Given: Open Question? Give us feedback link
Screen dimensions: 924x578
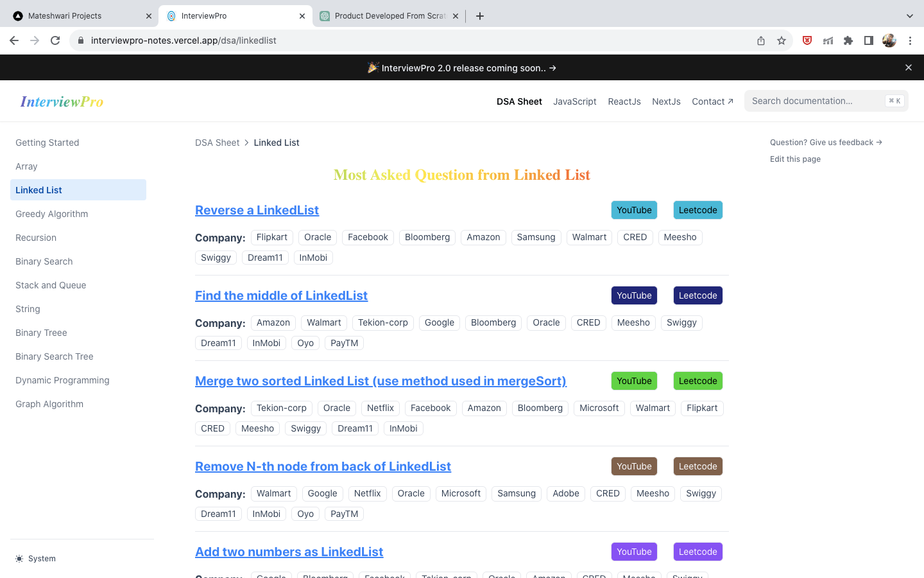Looking at the screenshot, I should point(826,143).
